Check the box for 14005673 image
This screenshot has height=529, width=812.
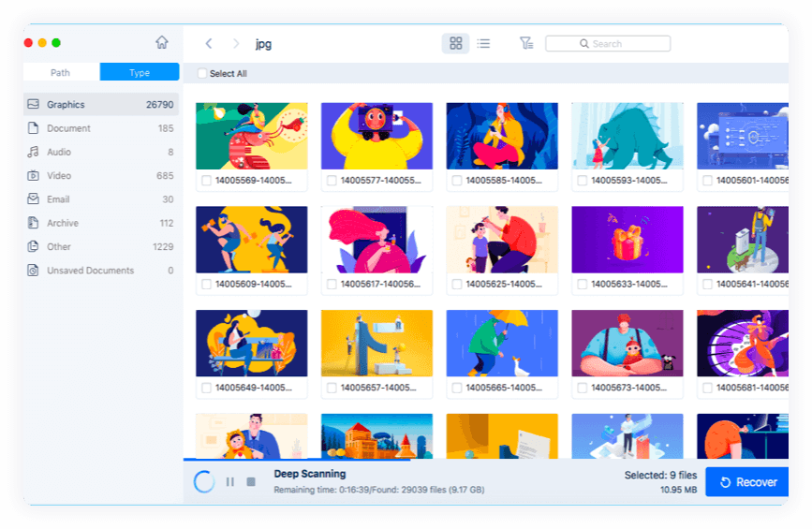(582, 388)
